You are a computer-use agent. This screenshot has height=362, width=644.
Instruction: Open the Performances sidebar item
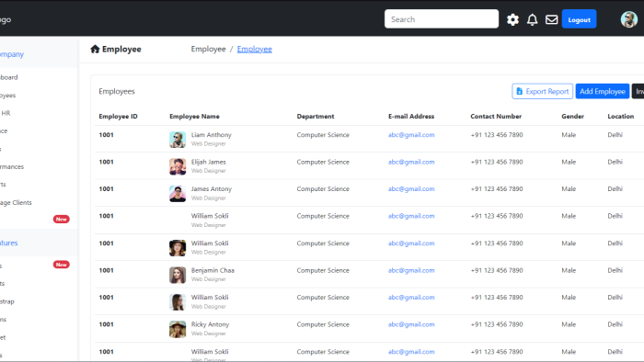[x=12, y=167]
